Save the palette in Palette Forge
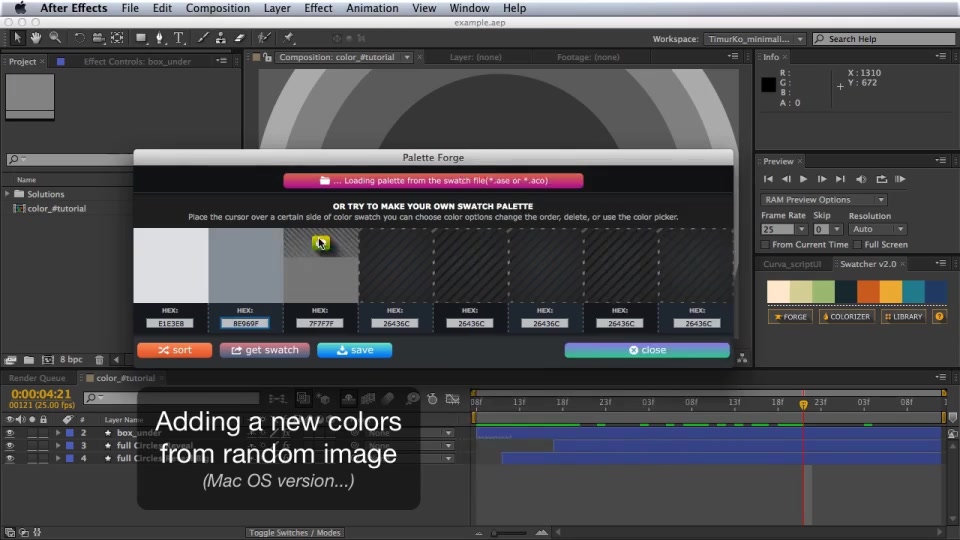960x540 pixels. pos(354,350)
